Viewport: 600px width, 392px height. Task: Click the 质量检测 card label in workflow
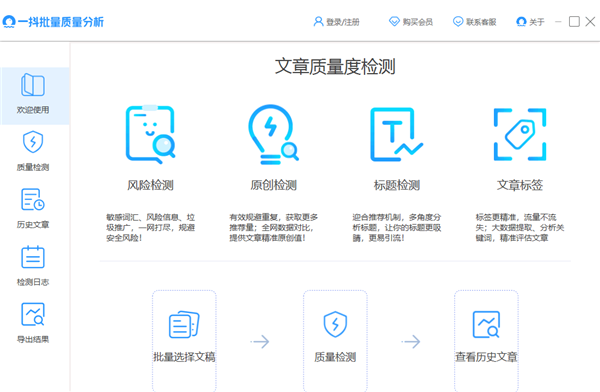pos(335,357)
